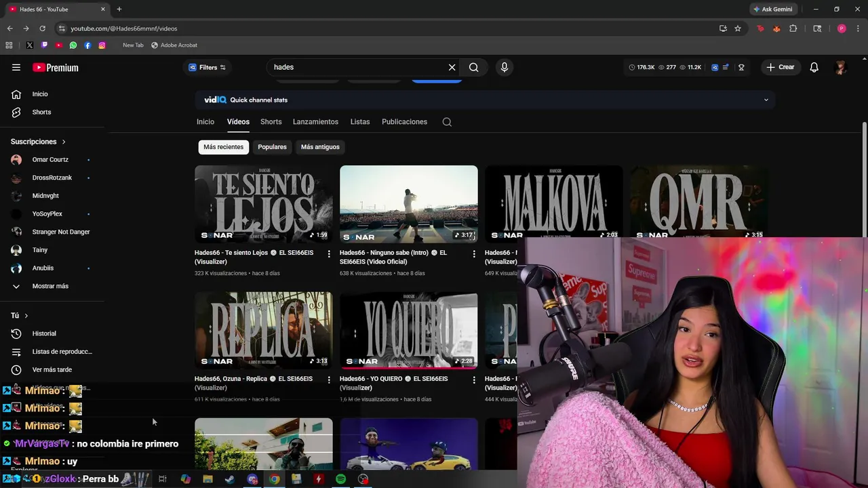Open the X bookmark shortcut
The width and height of the screenshot is (868, 488).
coord(29,45)
